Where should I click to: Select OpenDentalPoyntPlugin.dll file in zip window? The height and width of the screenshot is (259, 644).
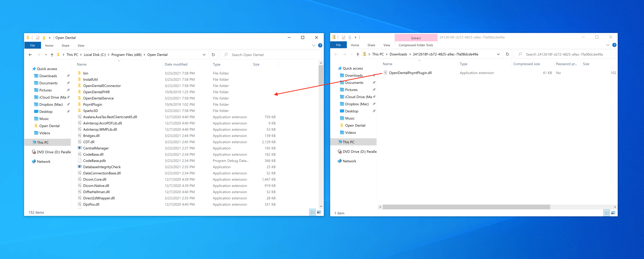pos(410,73)
